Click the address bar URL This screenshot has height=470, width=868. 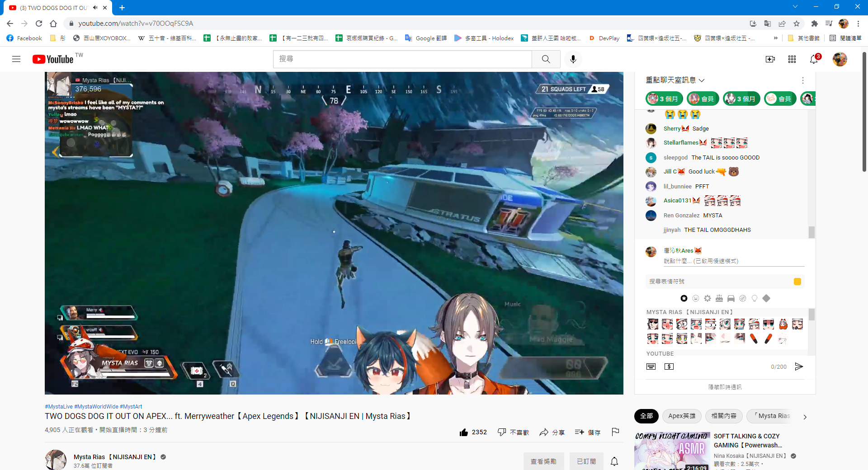click(x=136, y=23)
